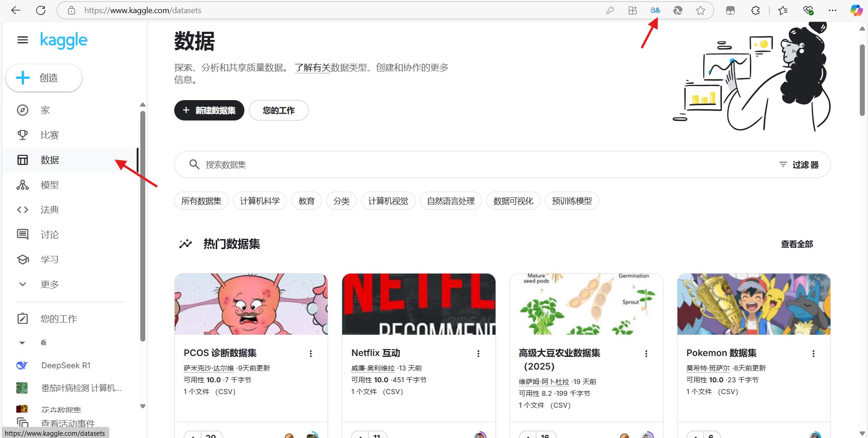
Task: Go to 家 home in sidebar
Action: coord(70,110)
